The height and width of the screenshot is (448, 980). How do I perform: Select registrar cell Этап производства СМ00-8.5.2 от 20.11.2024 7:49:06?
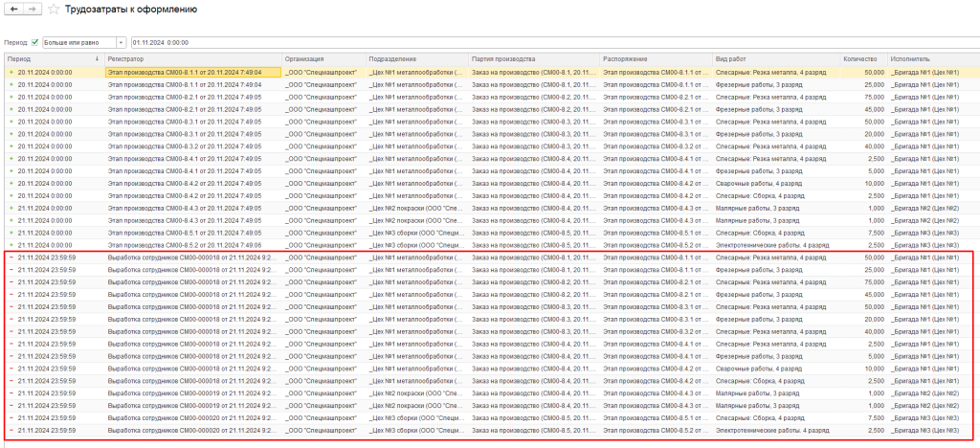tap(192, 245)
